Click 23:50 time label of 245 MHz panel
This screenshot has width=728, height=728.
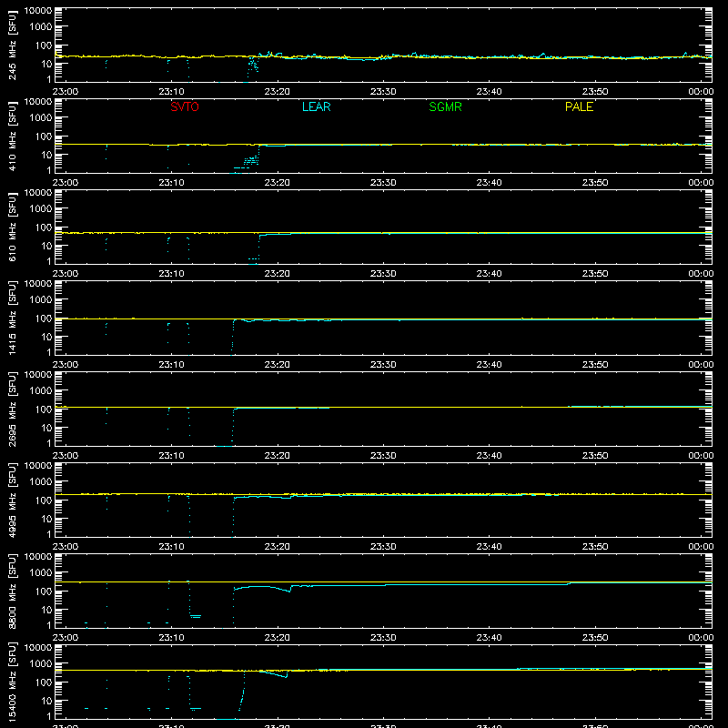(x=595, y=92)
